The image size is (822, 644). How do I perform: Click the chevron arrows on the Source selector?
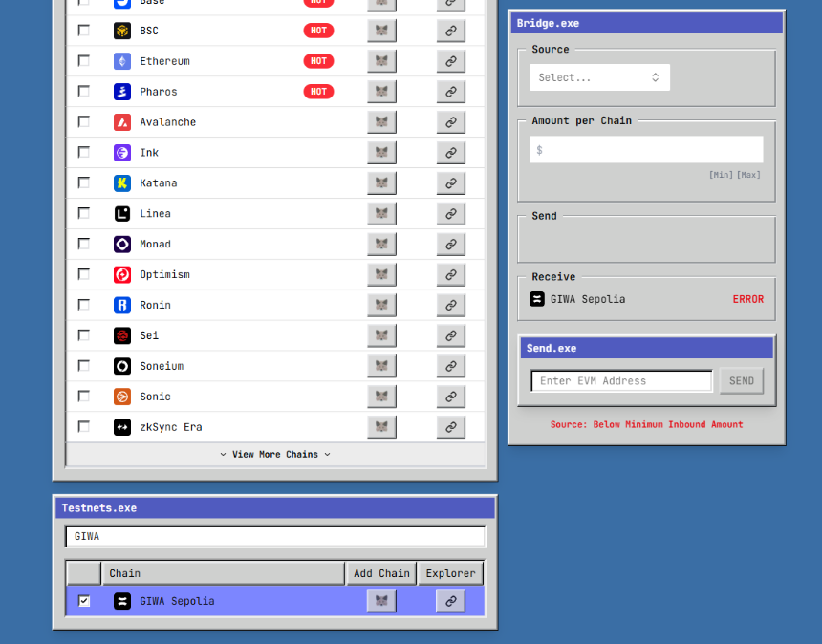pyautogui.click(x=656, y=77)
